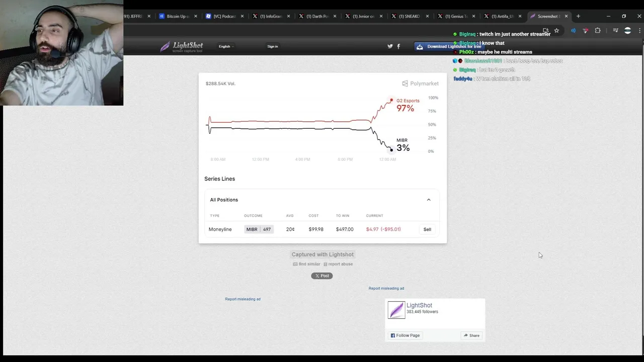Click the Sell button for MIBR position
644x362 pixels.
coord(427,229)
